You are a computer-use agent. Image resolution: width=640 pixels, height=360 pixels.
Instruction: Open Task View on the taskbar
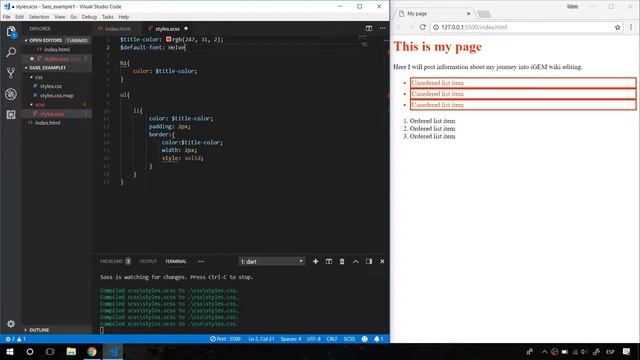(50, 351)
